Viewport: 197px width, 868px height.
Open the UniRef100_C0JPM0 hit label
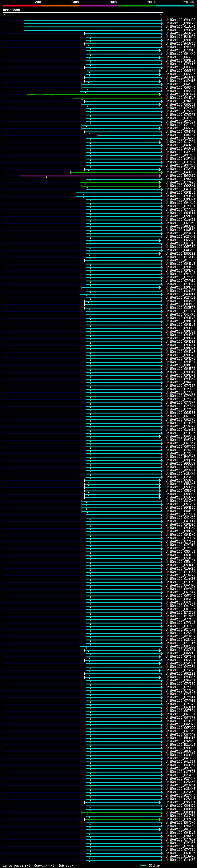(180, 606)
